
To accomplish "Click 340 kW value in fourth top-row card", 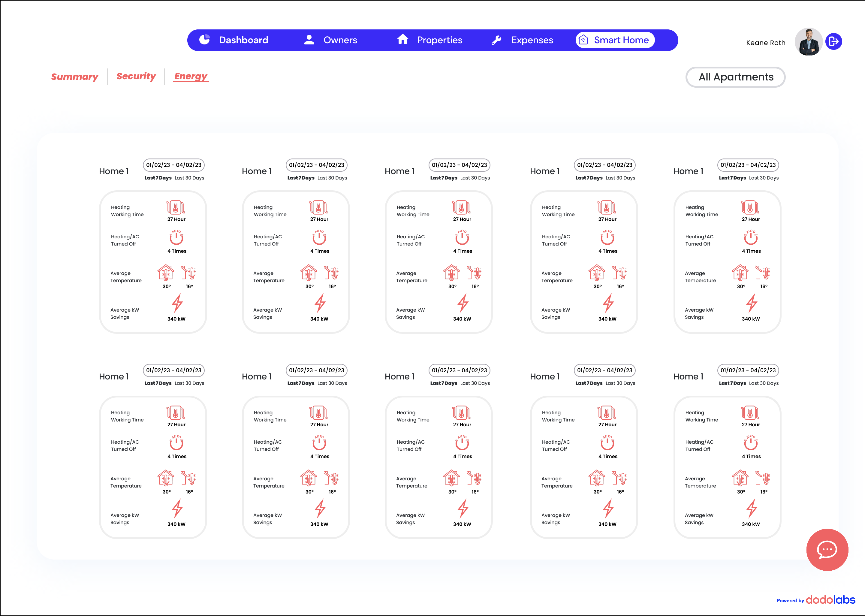I will [607, 319].
